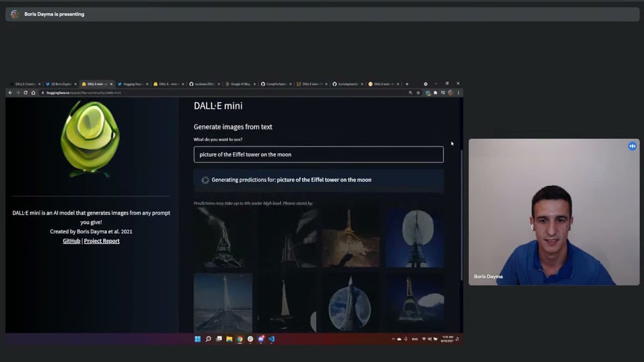Close the active DALL-E mini tab
The width and height of the screenshot is (644, 362).
111,84
